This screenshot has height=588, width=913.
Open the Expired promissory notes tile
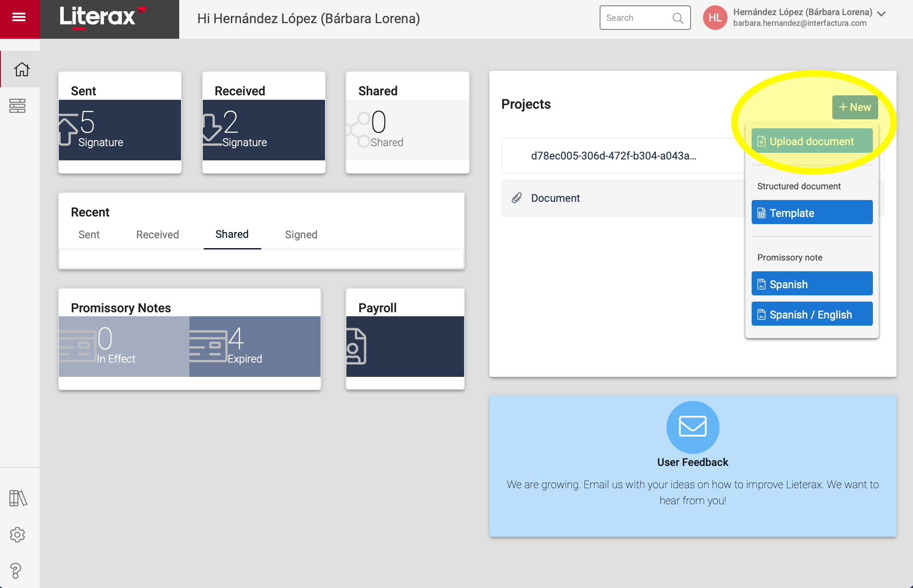click(x=255, y=347)
